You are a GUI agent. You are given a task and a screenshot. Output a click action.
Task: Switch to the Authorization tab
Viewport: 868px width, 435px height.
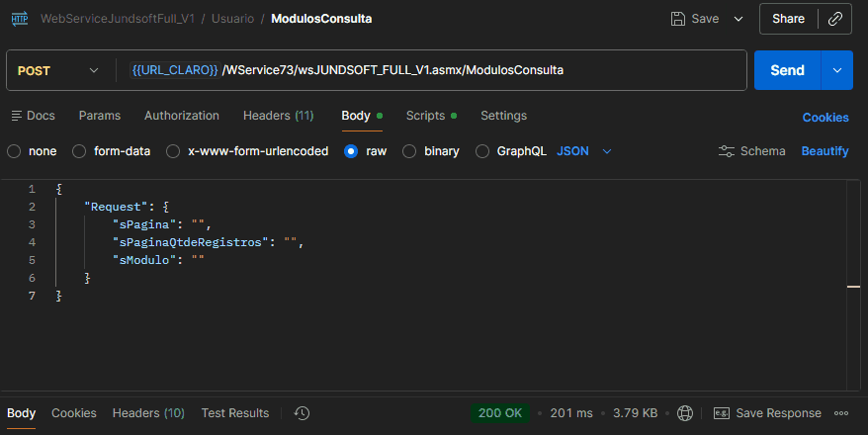(181, 116)
